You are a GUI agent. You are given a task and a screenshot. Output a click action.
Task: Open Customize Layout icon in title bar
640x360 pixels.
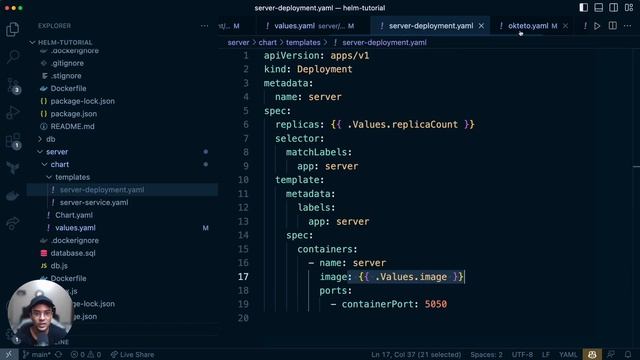coord(629,8)
